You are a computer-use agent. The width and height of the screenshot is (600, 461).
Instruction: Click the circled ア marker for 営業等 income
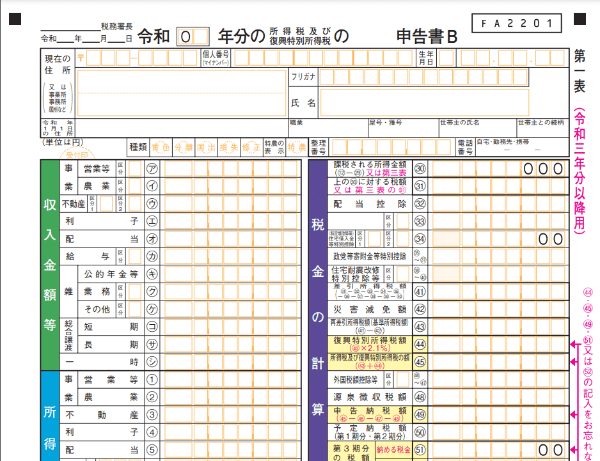click(x=151, y=169)
